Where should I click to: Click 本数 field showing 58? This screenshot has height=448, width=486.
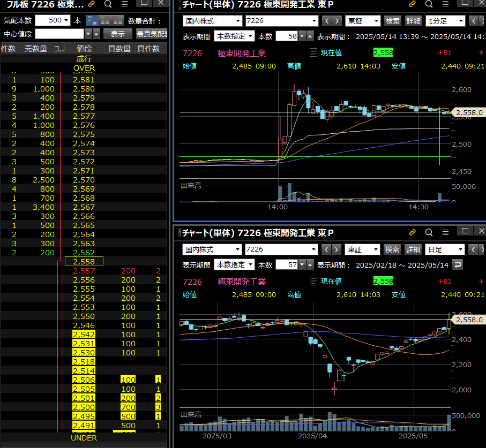(x=287, y=36)
